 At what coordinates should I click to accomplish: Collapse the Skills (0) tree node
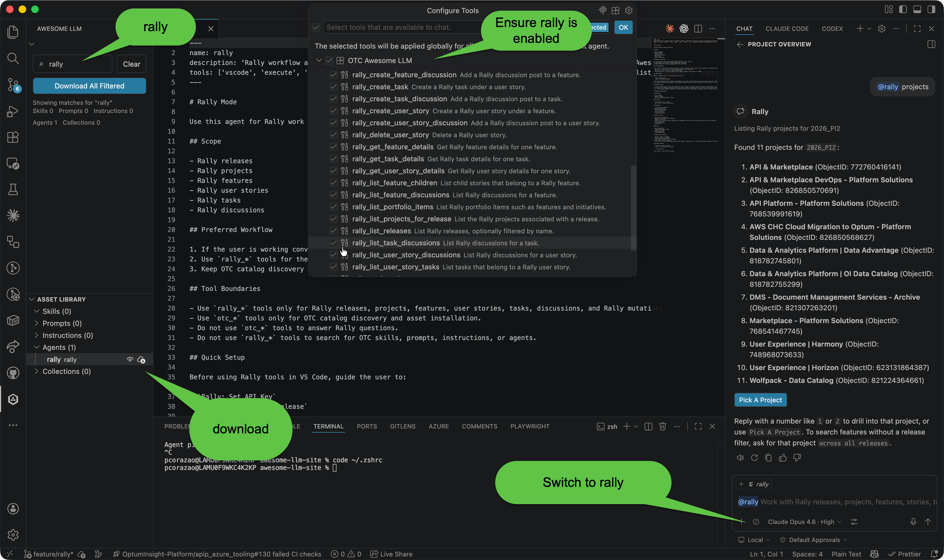pyautogui.click(x=37, y=311)
